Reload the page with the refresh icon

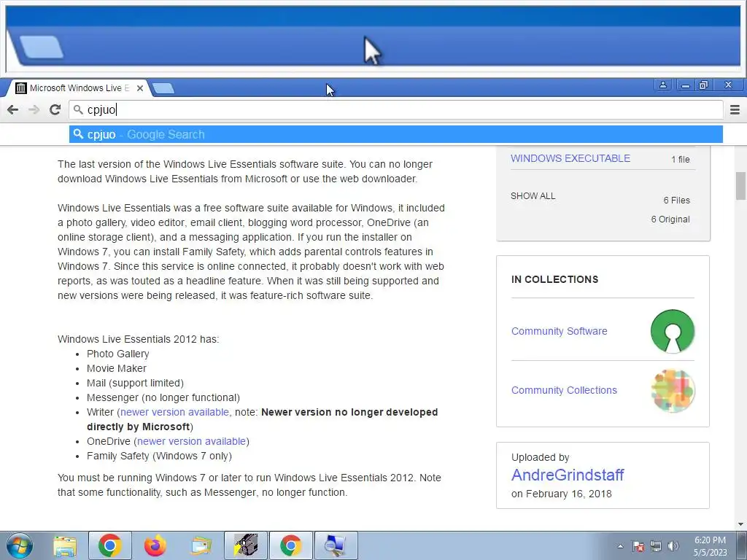tap(55, 109)
